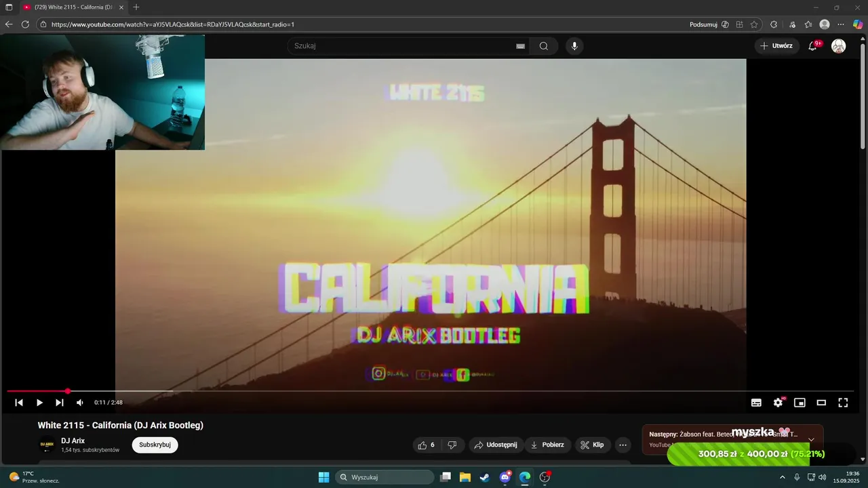
Task: Open video player settings gear
Action: tap(778, 403)
